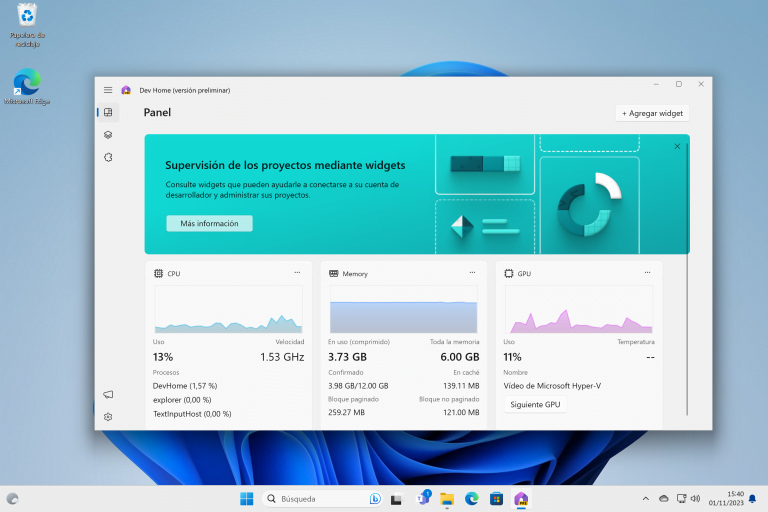Click the GPU widget chip icon
Viewport: 768px width, 512px height.
tap(509, 273)
